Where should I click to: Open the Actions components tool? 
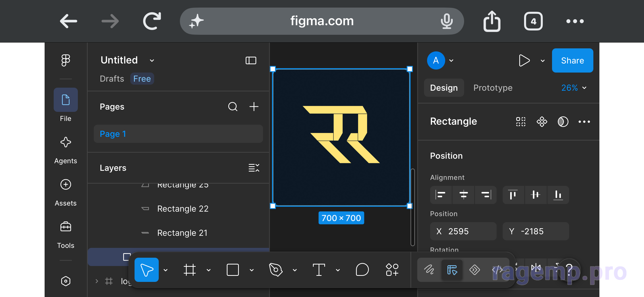click(x=392, y=270)
